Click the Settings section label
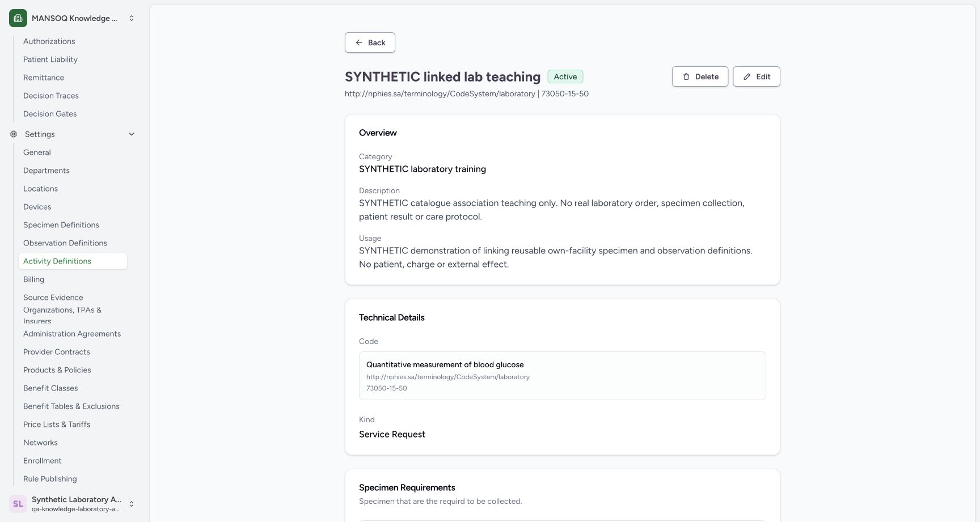This screenshot has height=522, width=980. [40, 134]
